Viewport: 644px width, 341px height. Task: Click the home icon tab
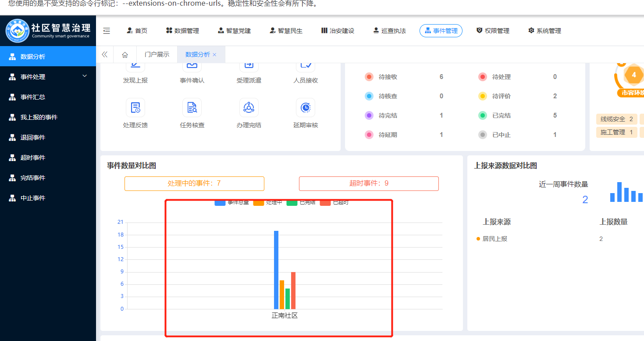click(125, 54)
